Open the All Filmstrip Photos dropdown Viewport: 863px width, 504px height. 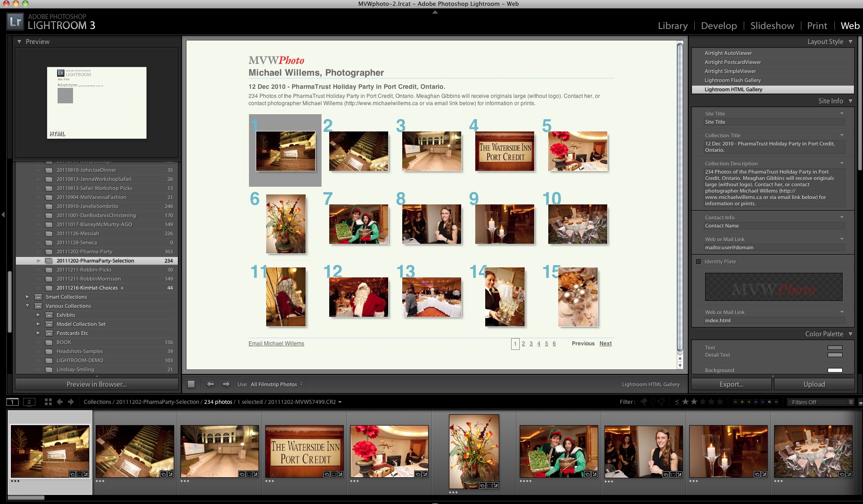pos(277,384)
